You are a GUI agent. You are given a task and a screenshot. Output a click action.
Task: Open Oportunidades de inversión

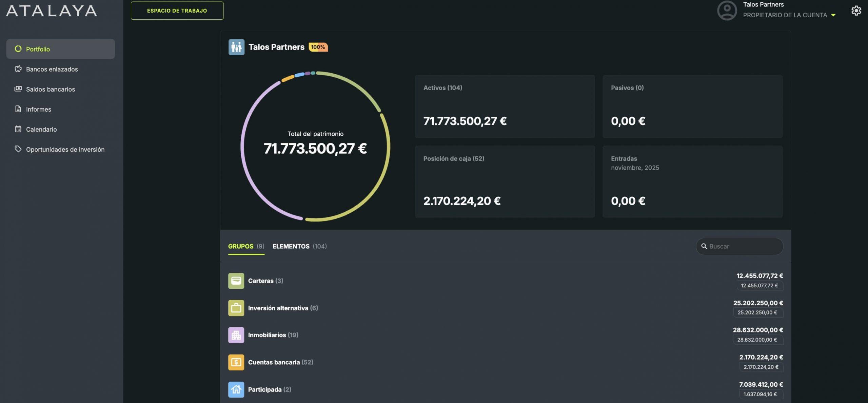coord(65,149)
